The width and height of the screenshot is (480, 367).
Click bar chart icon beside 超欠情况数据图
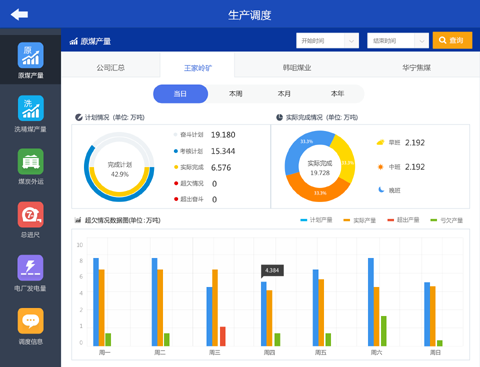coord(78,220)
